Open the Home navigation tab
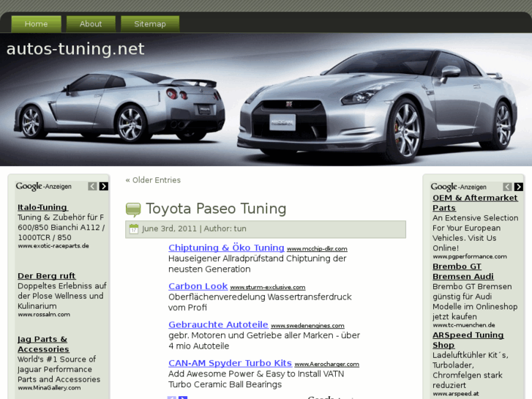The height and width of the screenshot is (399, 532). point(36,24)
